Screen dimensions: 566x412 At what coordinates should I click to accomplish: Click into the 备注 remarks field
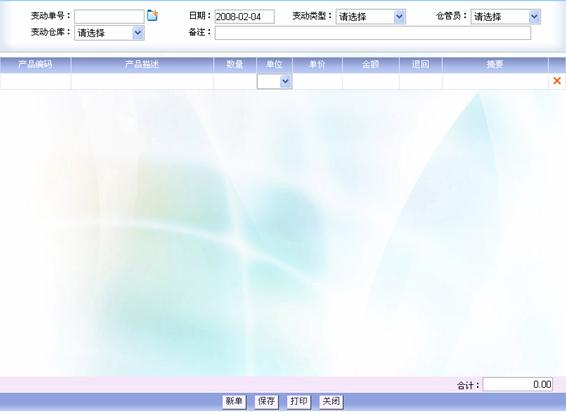(373, 33)
